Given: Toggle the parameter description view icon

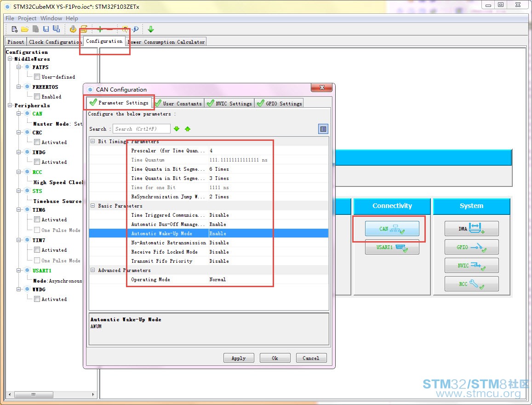Looking at the screenshot, I should (323, 129).
